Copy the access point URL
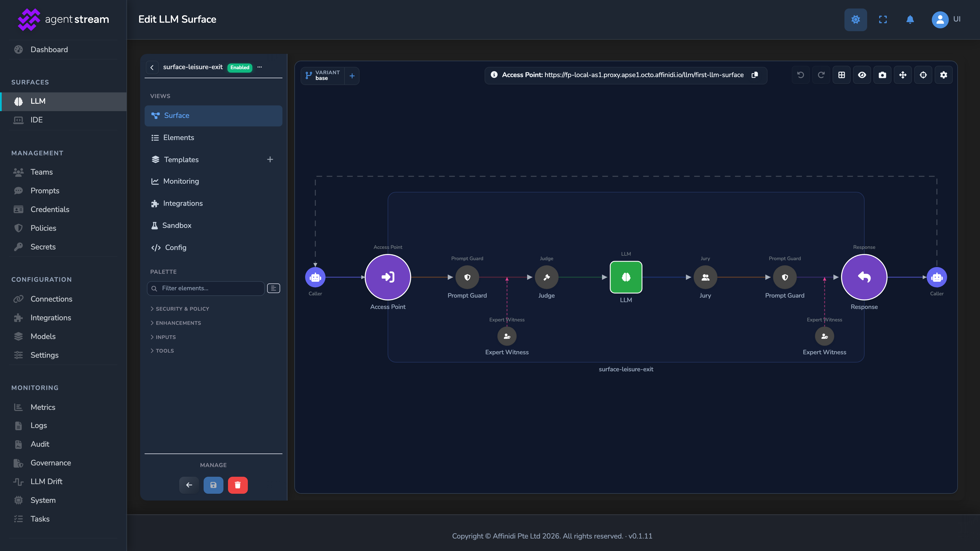 [x=755, y=75]
